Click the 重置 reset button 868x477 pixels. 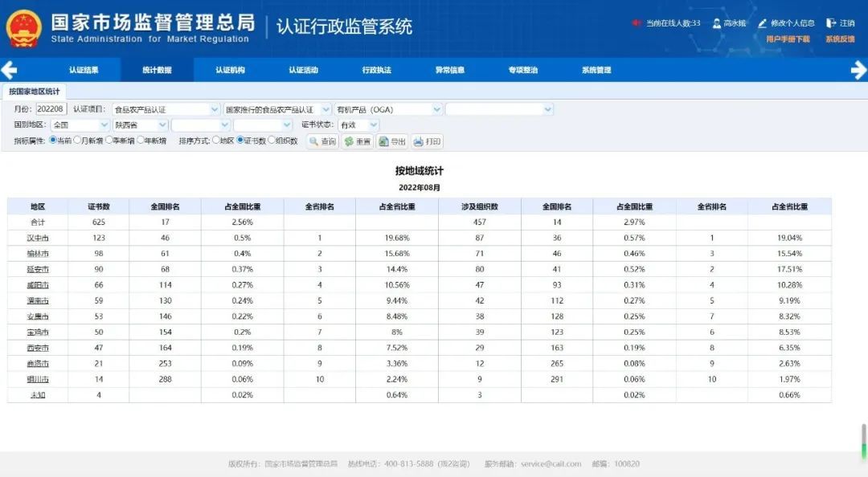358,141
